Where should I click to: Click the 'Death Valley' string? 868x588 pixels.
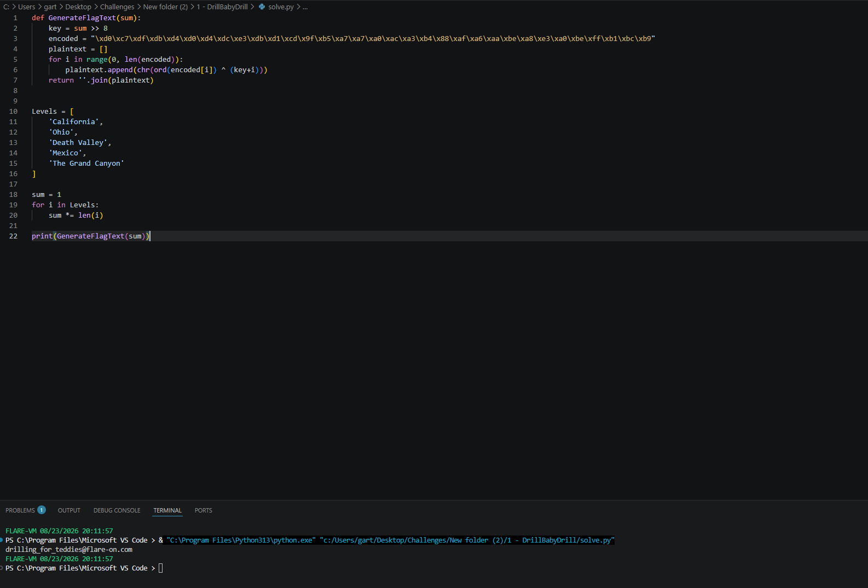78,143
